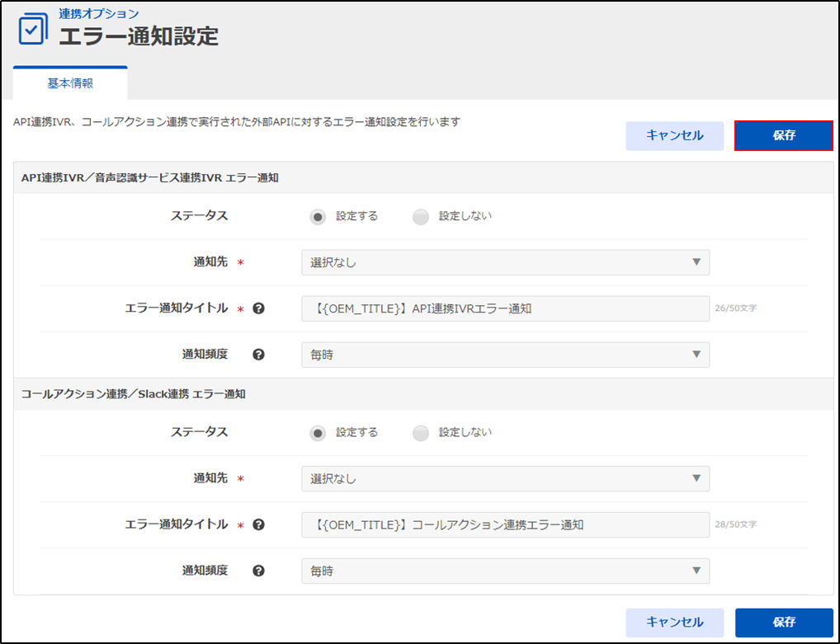840x644 pixels.
Task: Open help icon beside API連携IVR 通知頻度
Action: tap(259, 355)
